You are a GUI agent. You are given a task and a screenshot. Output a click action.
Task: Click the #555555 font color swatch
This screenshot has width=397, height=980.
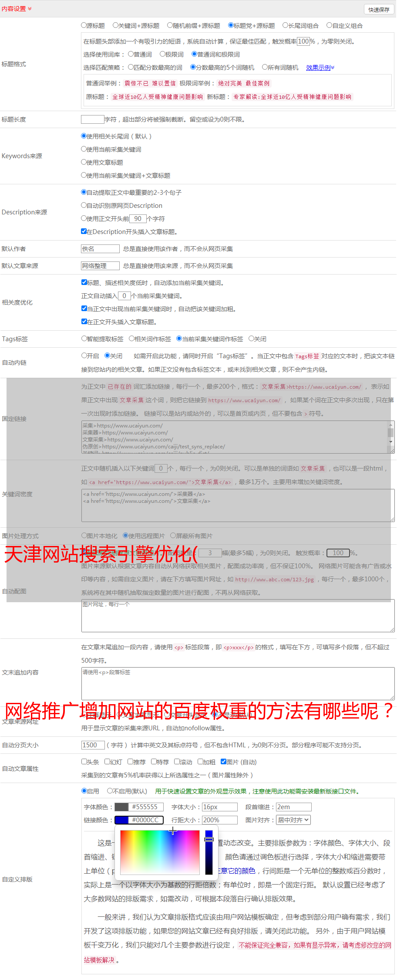(x=121, y=807)
